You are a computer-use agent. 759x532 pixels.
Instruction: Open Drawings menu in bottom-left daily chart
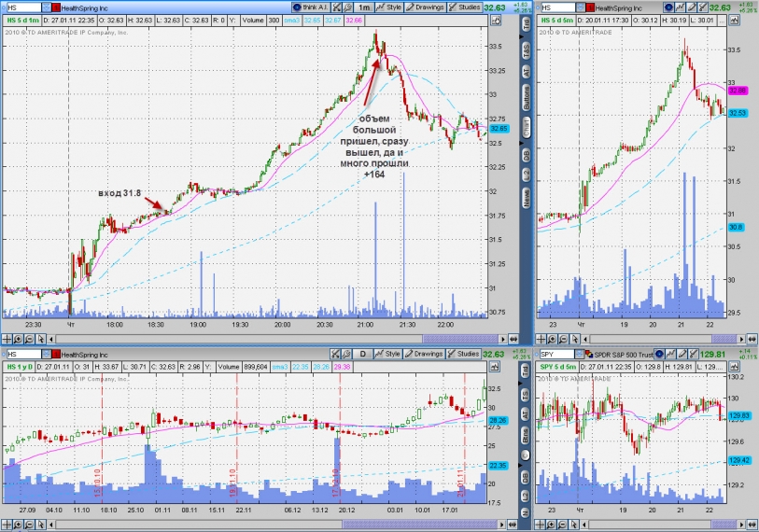coord(425,354)
